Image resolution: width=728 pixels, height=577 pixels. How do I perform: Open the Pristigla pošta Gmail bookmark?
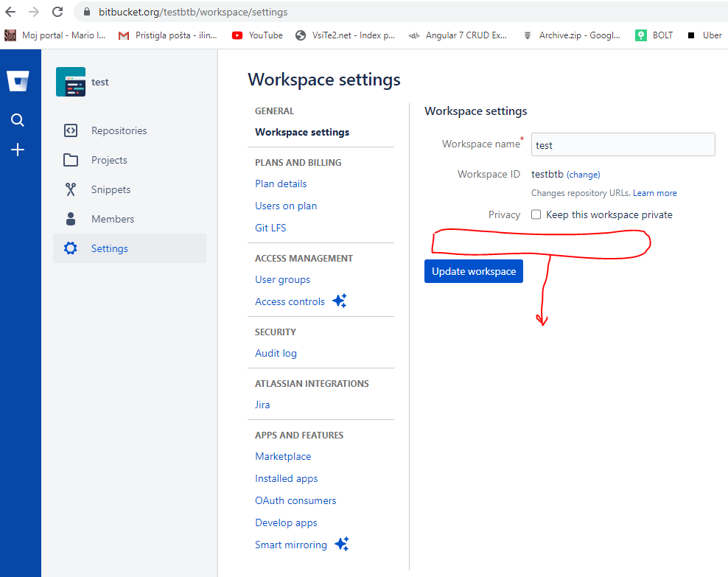click(x=167, y=35)
